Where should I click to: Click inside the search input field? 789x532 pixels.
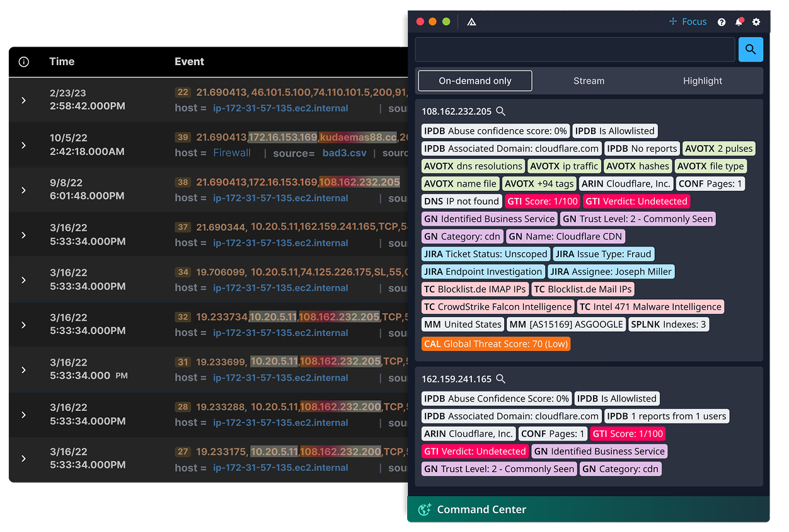tap(575, 49)
